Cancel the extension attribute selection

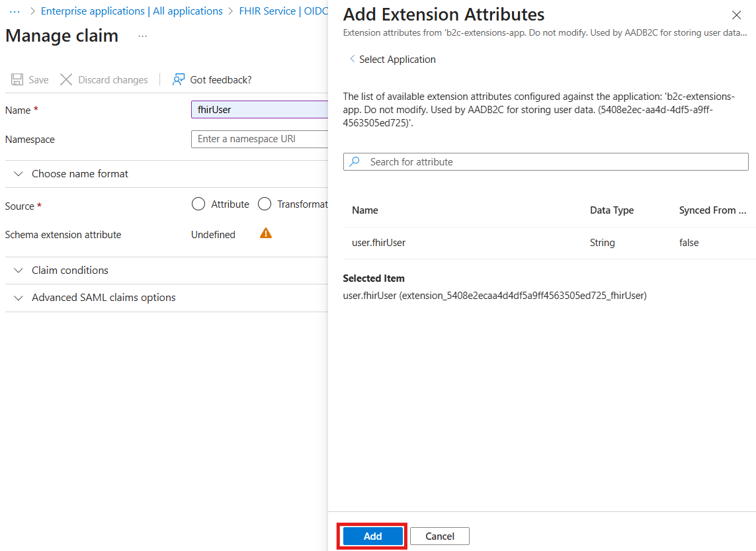[x=439, y=536]
